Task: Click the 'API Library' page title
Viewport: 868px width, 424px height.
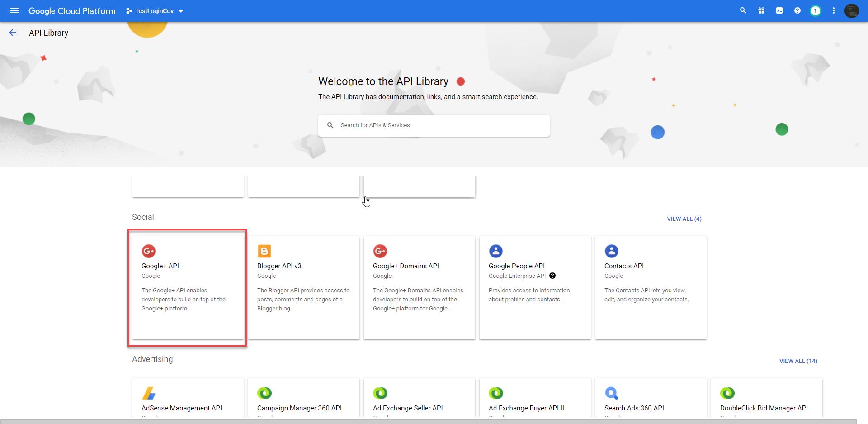Action: point(48,33)
